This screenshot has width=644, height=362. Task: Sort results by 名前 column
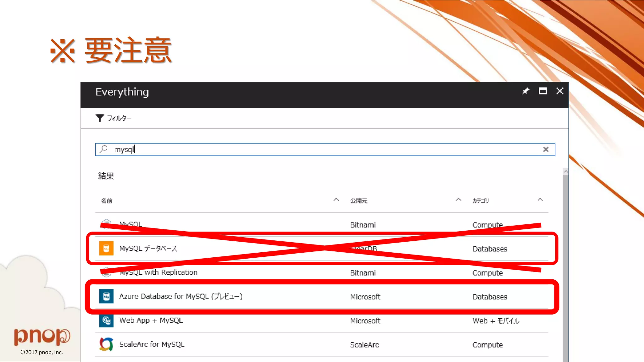[x=336, y=200]
